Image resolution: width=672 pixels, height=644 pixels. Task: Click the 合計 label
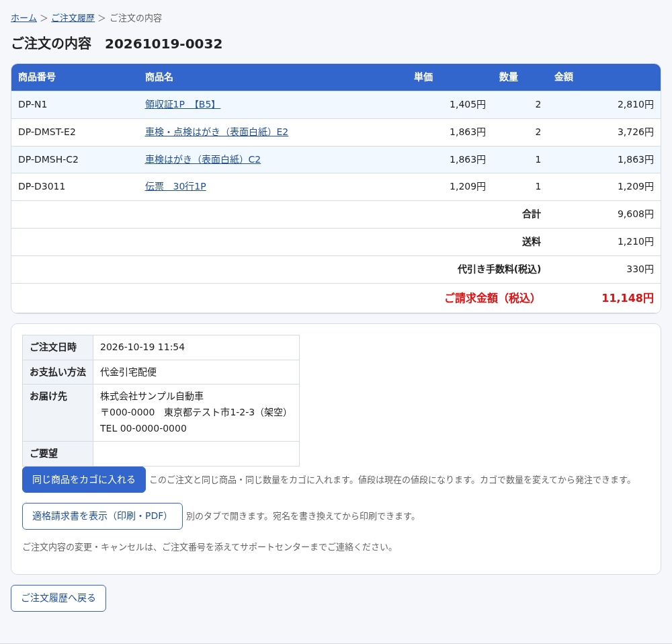coord(532,214)
